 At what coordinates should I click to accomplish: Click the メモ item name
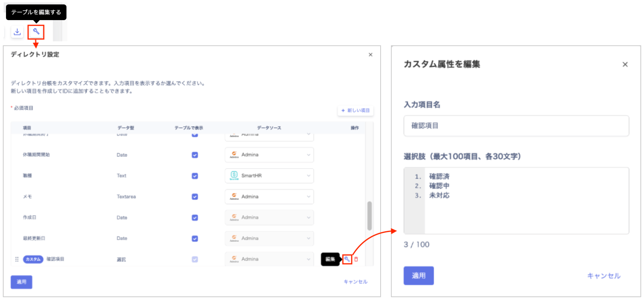tap(27, 197)
